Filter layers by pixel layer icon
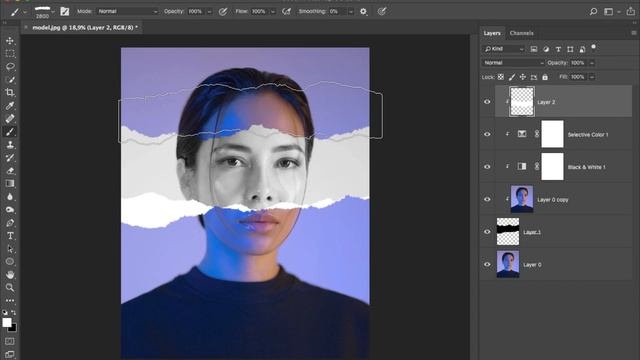This screenshot has width=640, height=360. point(533,49)
